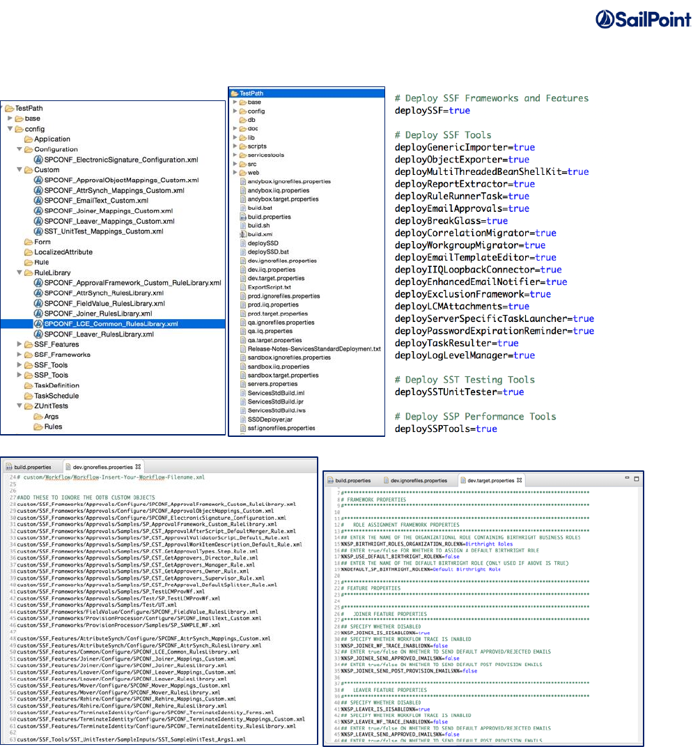Switch to build.properties tab in left editor
Image resolution: width=700 pixels, height=747 pixels.
tap(29, 468)
